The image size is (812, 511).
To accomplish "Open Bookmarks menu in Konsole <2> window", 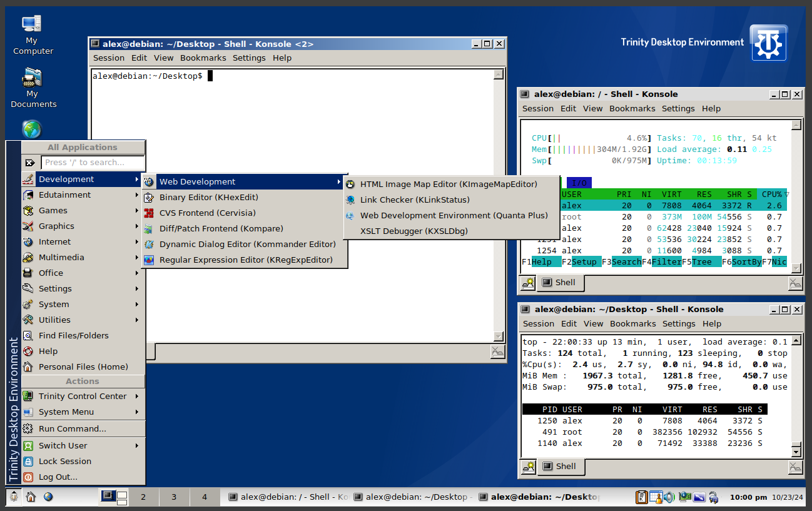I will pyautogui.click(x=203, y=58).
